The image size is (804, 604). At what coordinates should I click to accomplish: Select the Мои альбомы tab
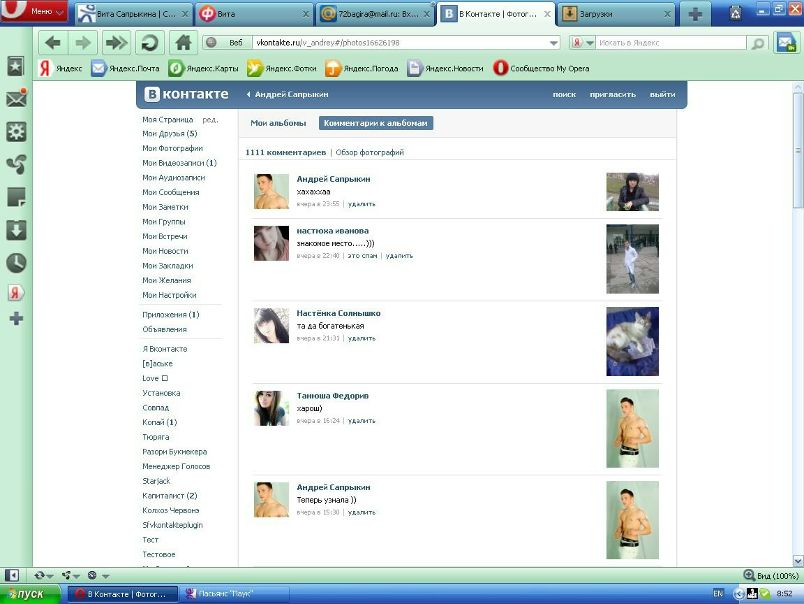click(x=278, y=123)
